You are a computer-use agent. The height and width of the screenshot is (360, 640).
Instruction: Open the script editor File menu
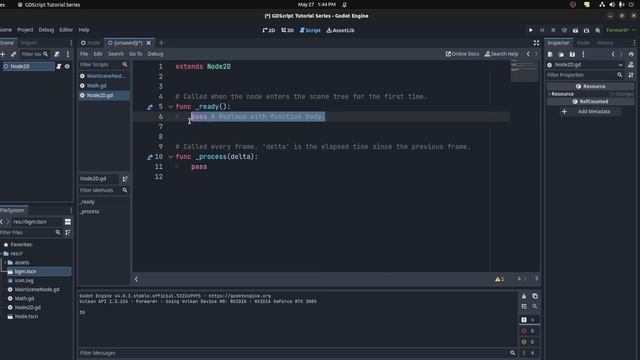point(84,54)
